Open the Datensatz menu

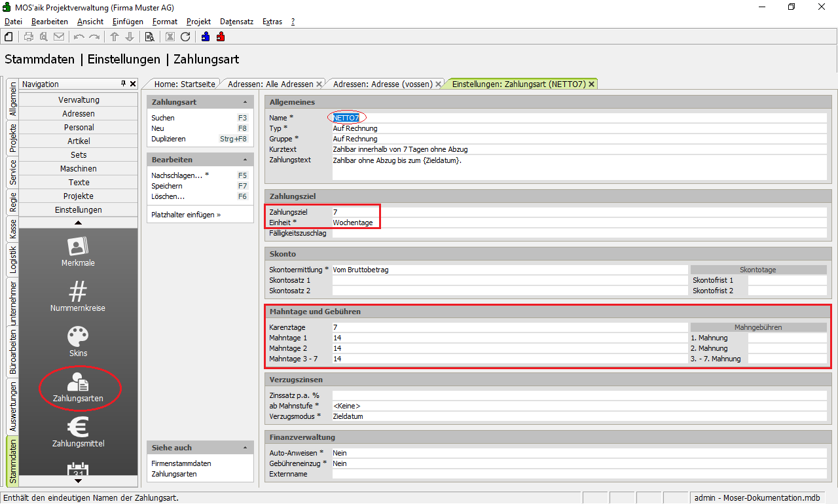click(x=236, y=22)
